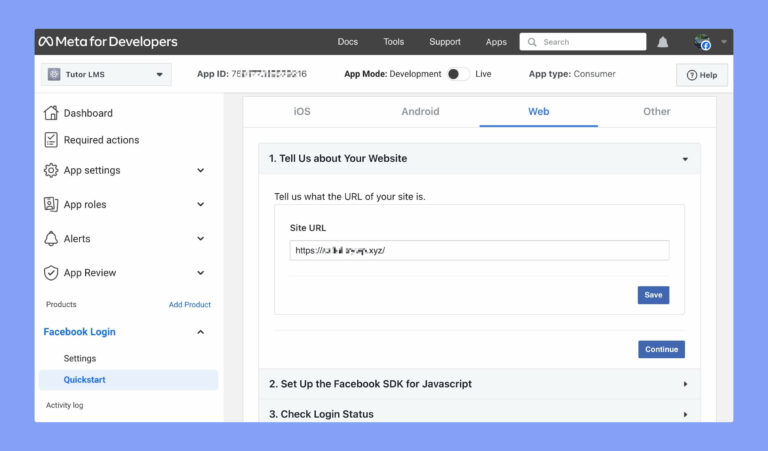Click the App Review shield icon
Image resolution: width=768 pixels, height=451 pixels.
(x=51, y=273)
